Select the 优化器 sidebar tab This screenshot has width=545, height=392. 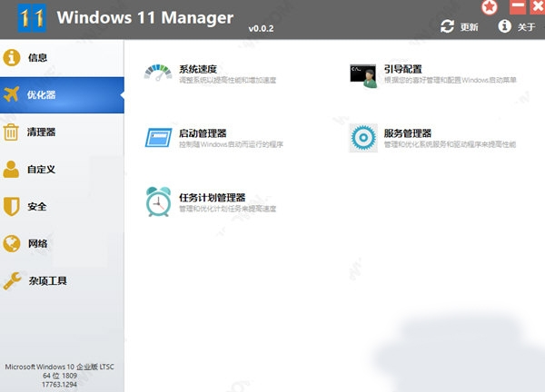click(62, 94)
